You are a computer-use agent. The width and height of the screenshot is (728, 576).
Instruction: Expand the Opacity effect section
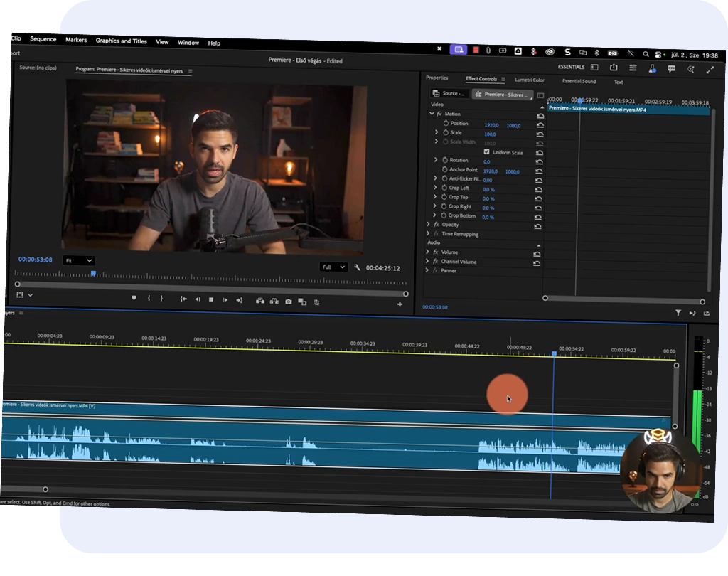tap(428, 224)
